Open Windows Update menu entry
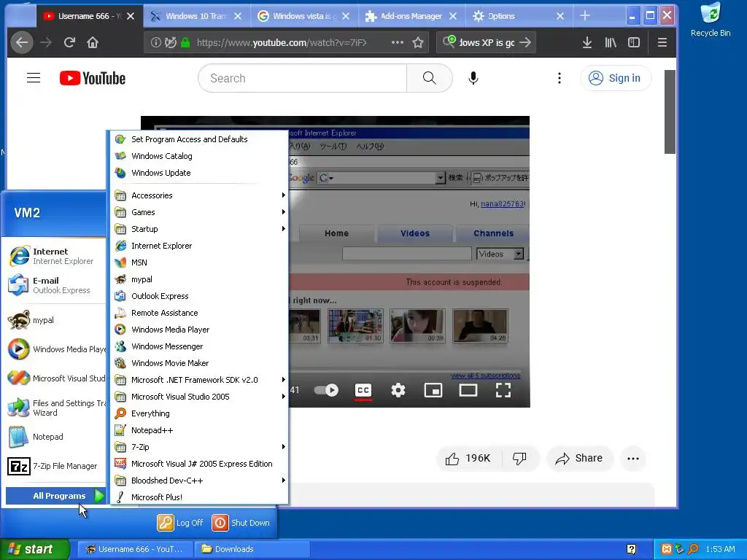747x560 pixels. [x=200, y=172]
